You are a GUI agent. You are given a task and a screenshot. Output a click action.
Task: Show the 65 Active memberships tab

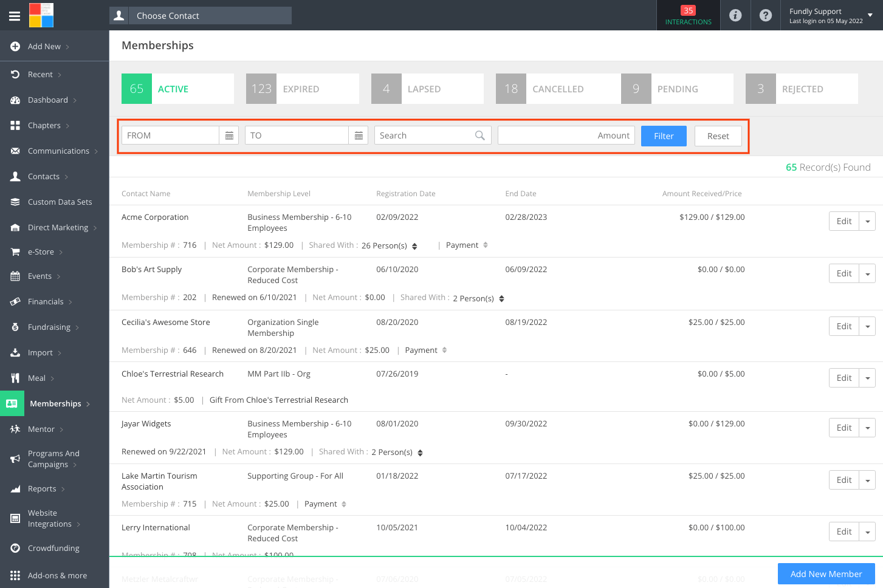[177, 89]
